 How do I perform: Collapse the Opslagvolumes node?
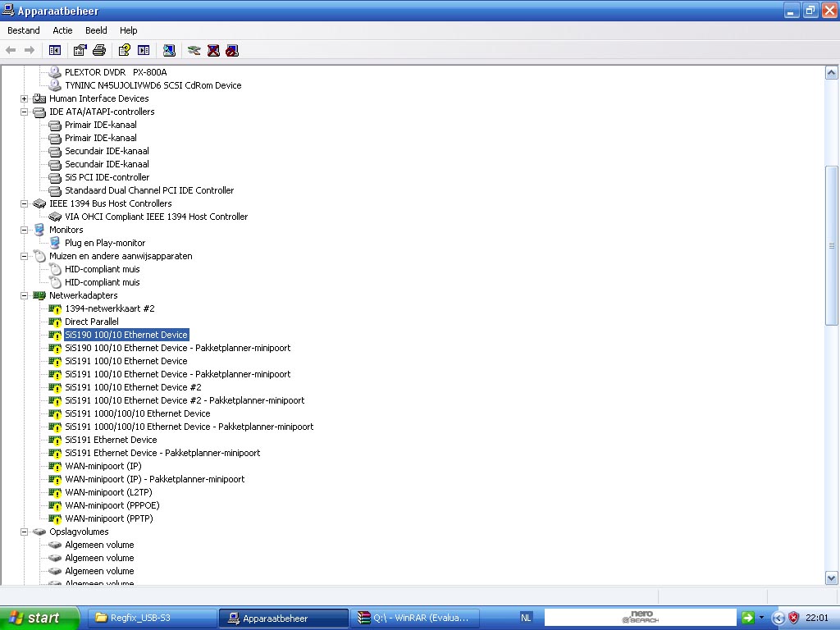pos(24,532)
